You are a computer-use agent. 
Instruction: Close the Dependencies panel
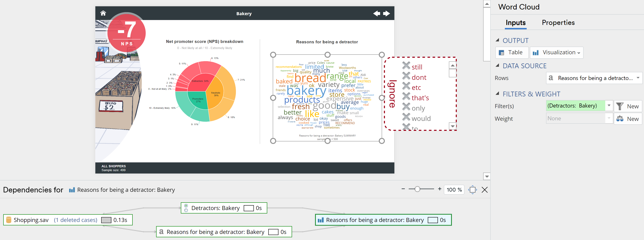485,190
